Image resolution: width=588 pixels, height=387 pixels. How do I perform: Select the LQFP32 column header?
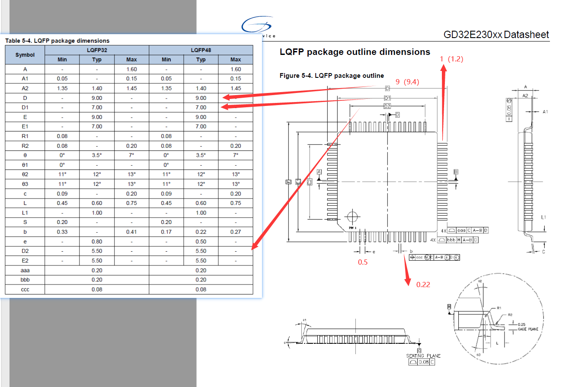pos(97,50)
